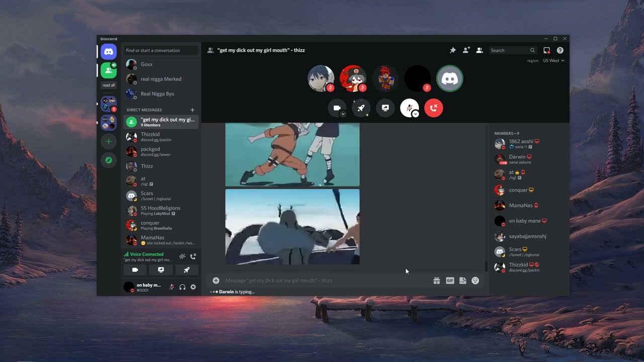The image size is (644, 362).
Task: Open Explore Public Servers compass
Action: point(109,160)
